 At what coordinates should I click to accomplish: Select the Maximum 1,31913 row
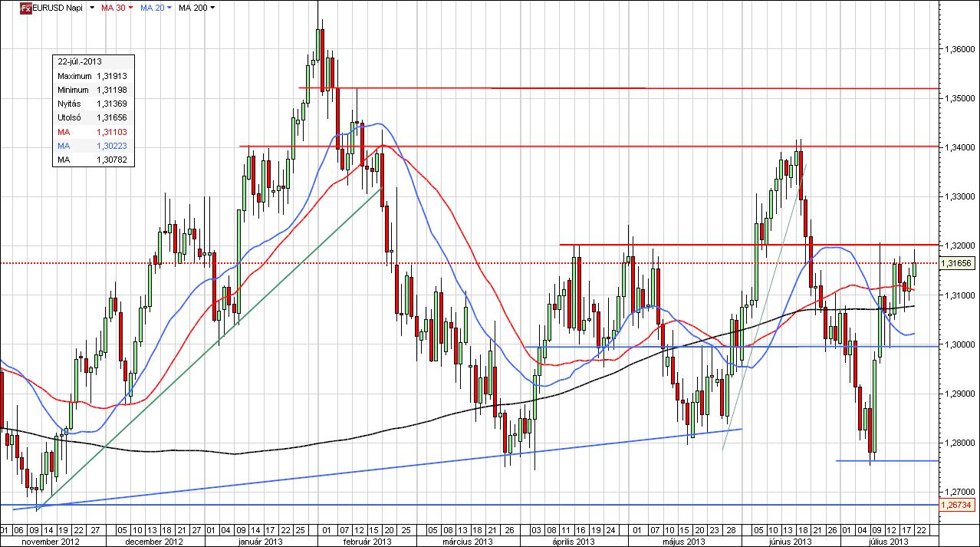tap(92, 77)
